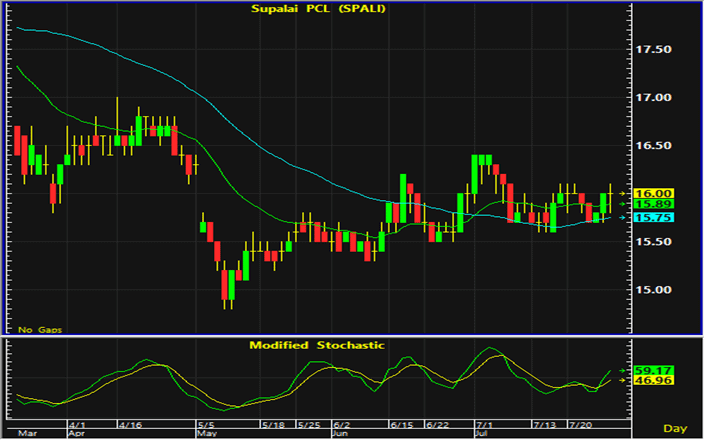Click the Mar month label
The image size is (705, 440).
point(27,434)
